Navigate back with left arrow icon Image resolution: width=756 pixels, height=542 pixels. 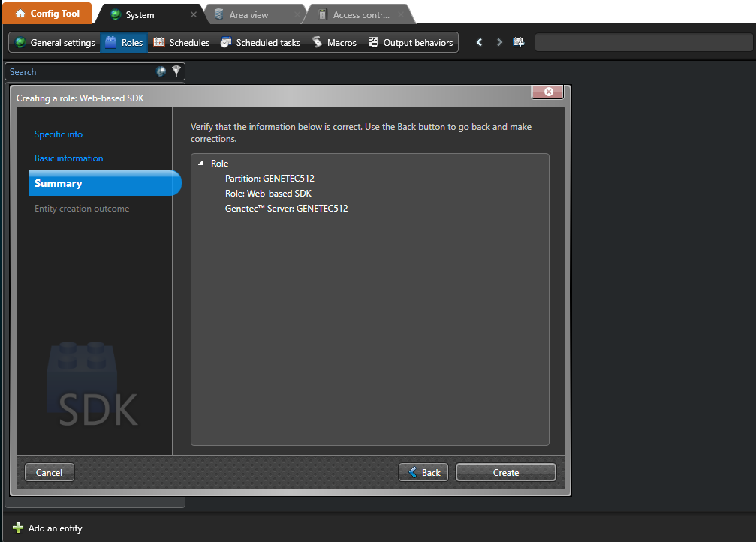pyautogui.click(x=480, y=43)
